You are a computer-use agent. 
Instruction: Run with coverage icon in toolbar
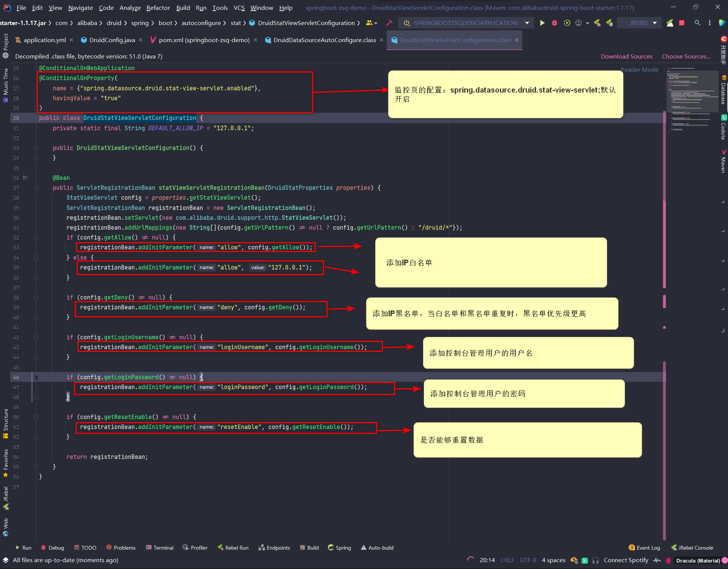pos(567,23)
